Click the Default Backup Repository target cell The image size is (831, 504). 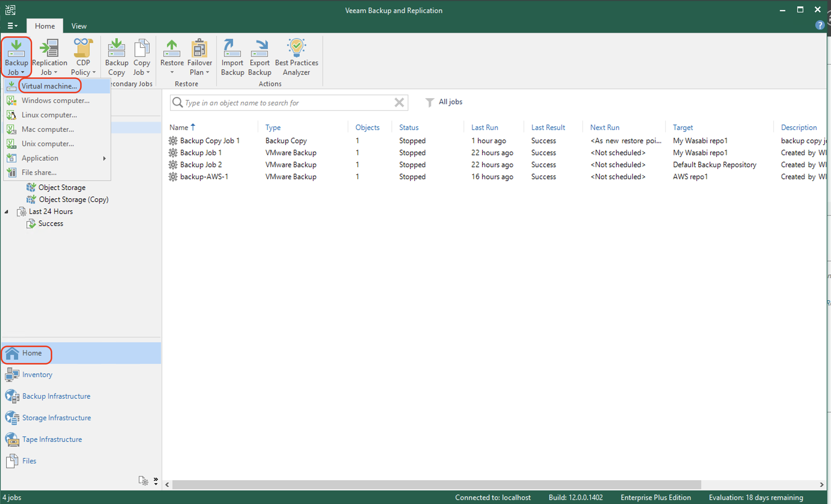(715, 165)
